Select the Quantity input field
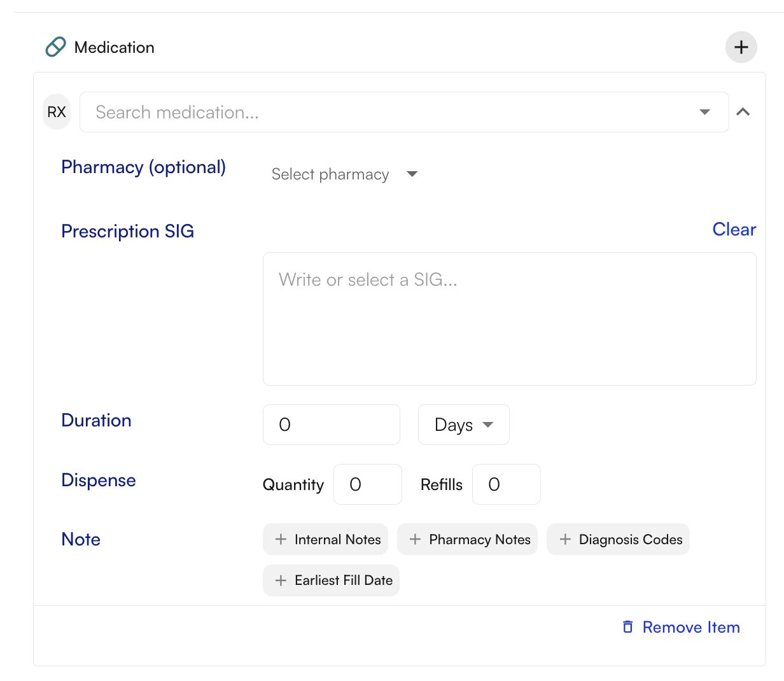Viewport: 784px width, 681px height. click(x=368, y=484)
